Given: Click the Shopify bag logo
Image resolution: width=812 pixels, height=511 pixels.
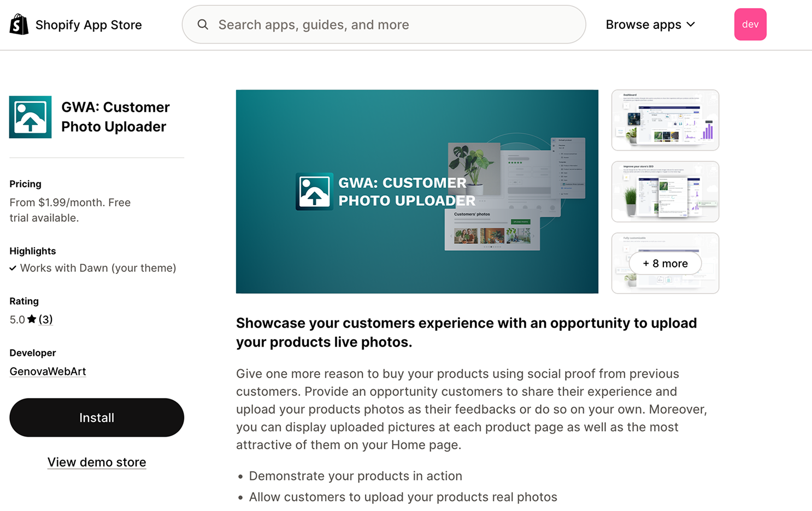Looking at the screenshot, I should [x=19, y=25].
